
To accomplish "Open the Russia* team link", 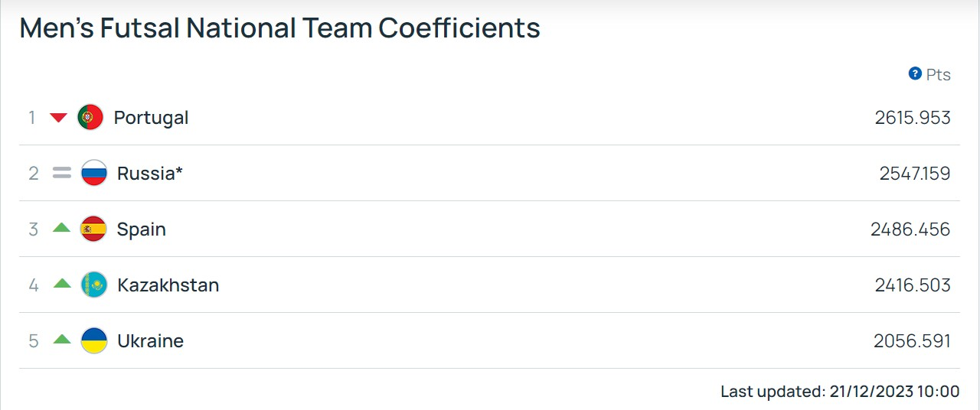I will coord(150,174).
